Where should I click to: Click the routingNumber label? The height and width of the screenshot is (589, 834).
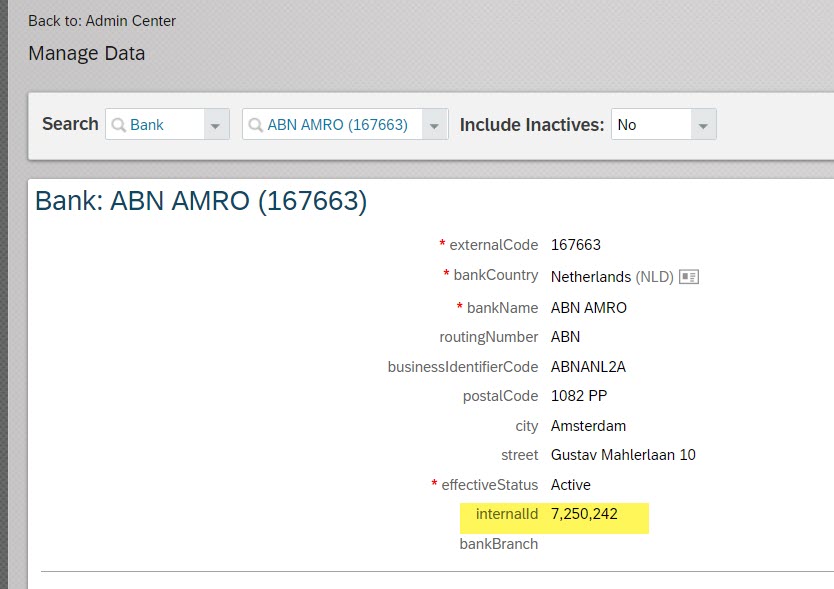point(489,337)
